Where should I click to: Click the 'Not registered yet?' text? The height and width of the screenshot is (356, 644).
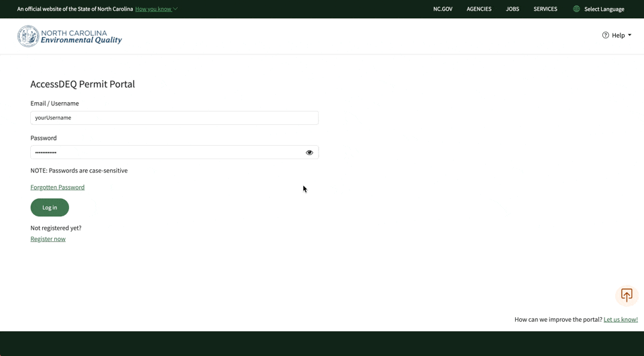click(x=56, y=228)
